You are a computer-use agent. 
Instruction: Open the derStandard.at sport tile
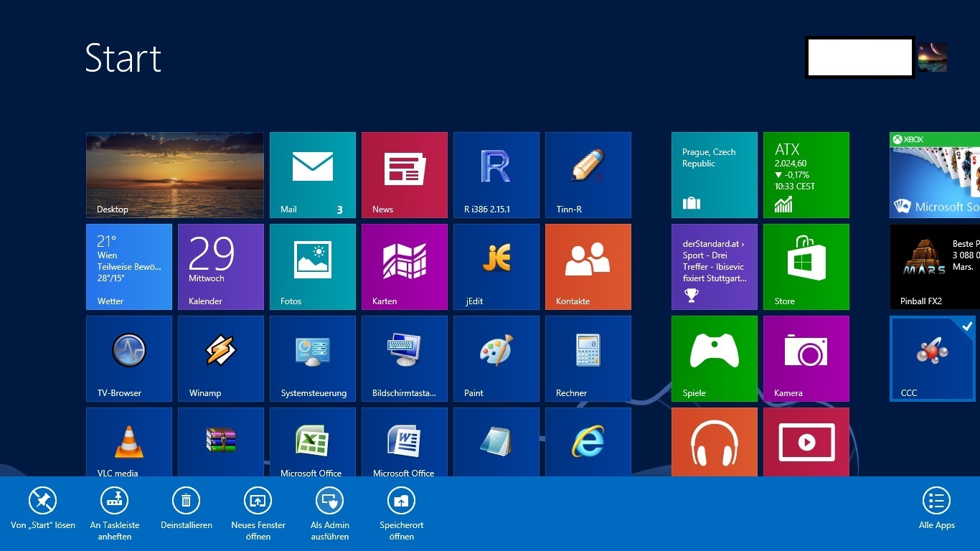point(715,267)
